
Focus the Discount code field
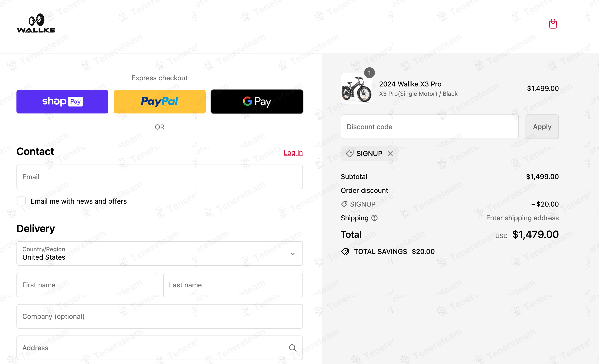point(429,127)
